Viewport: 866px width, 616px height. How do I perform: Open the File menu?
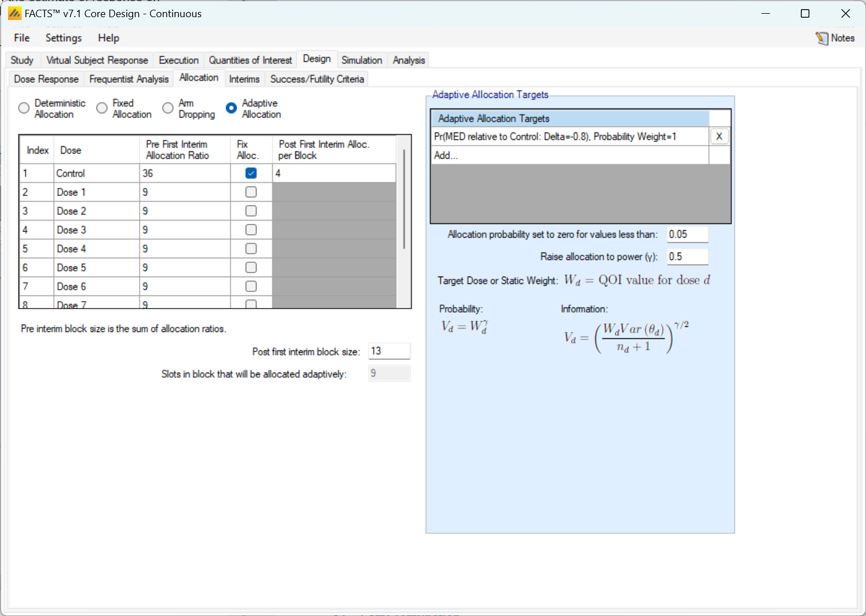click(x=22, y=38)
